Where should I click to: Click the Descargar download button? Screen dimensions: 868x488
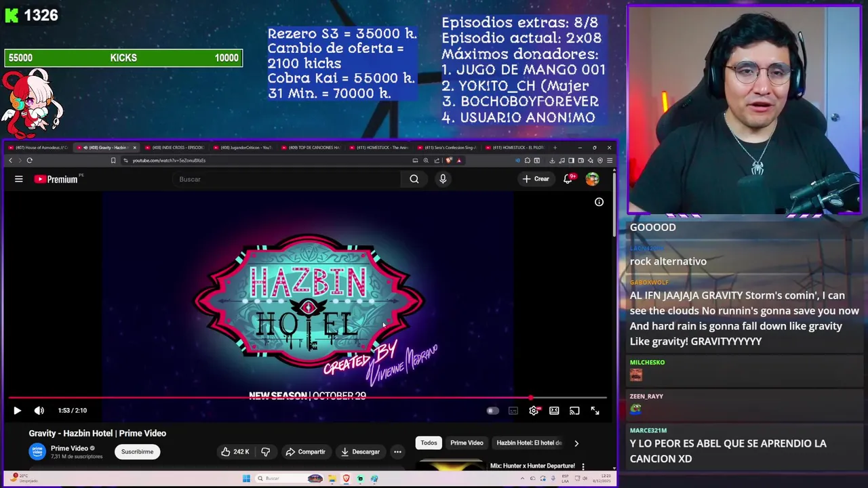361,451
